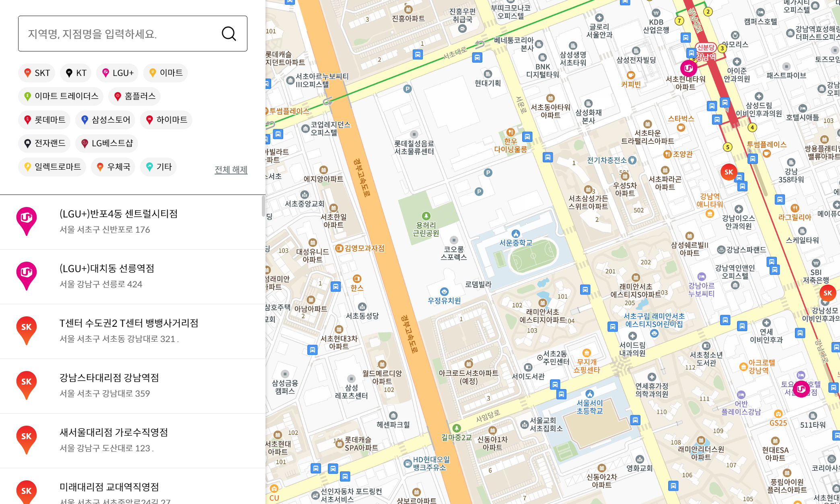
Task: Click the SK marker near SBI저축은행
Action: click(827, 293)
